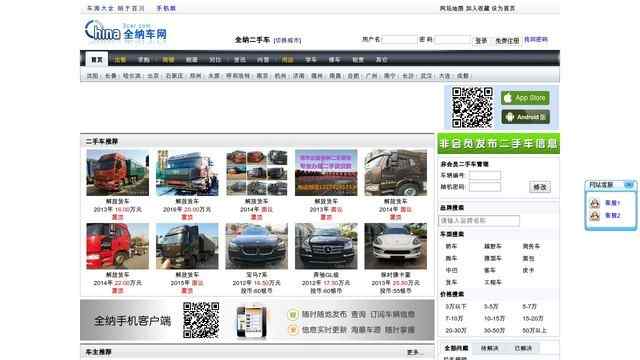Screen dimensions: 640x360
Task: Open the 找回密码 link
Action: pyautogui.click(x=536, y=40)
